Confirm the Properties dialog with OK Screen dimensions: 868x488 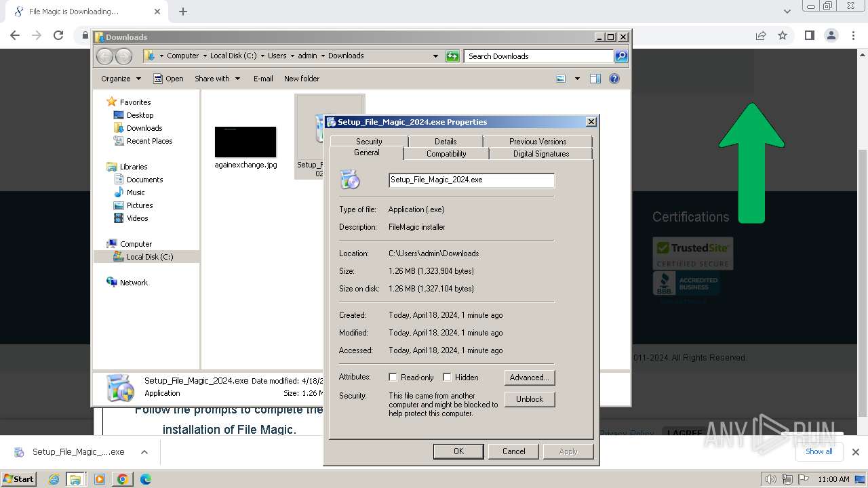tap(458, 451)
